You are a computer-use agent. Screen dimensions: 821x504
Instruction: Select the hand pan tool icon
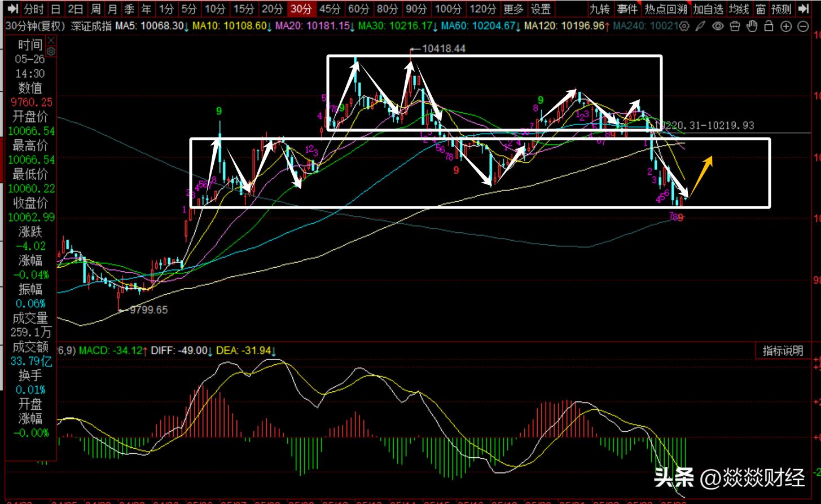752,26
